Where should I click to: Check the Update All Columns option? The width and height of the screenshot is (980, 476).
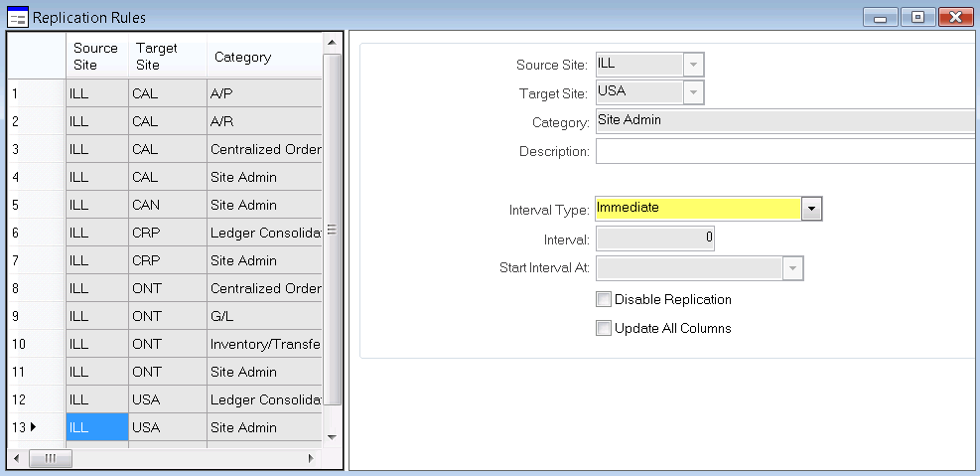[604, 328]
